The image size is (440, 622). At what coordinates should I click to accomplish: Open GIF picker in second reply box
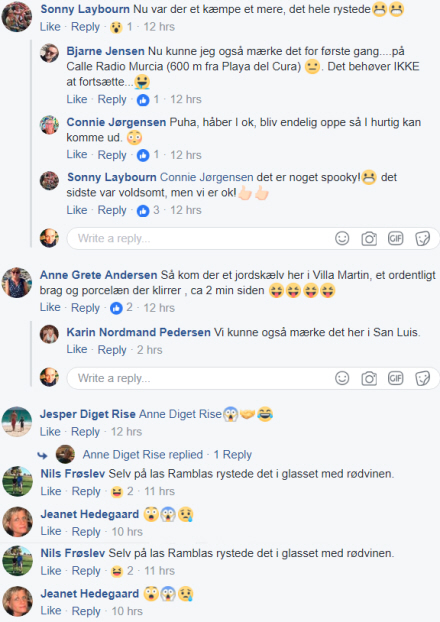point(396,378)
